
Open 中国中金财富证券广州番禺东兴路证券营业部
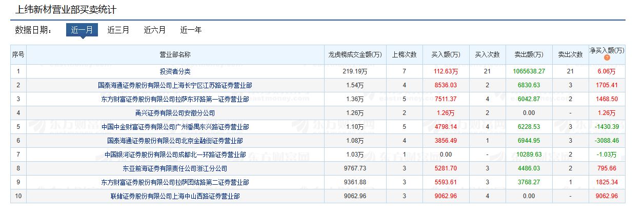click(175, 127)
